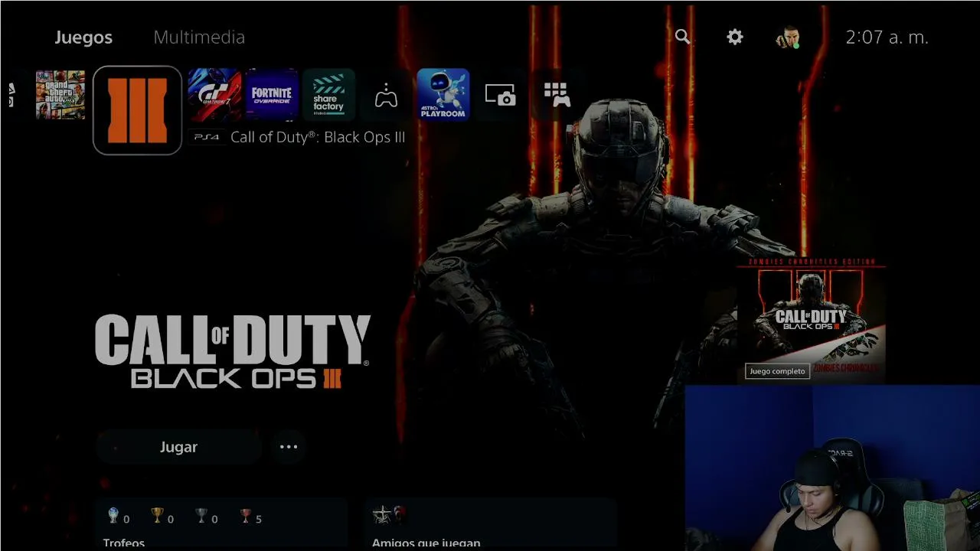Launch Astro's Playroom tile
The image size is (980, 551).
pos(443,95)
